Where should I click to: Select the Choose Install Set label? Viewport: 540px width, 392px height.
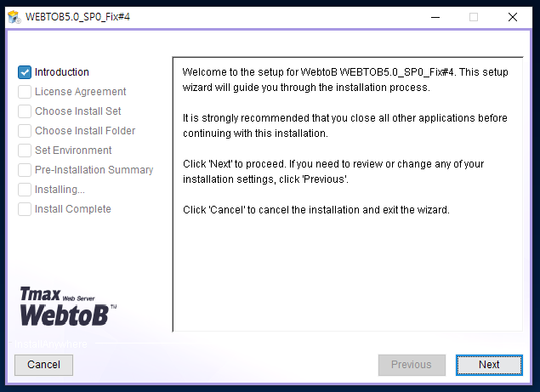click(x=78, y=111)
